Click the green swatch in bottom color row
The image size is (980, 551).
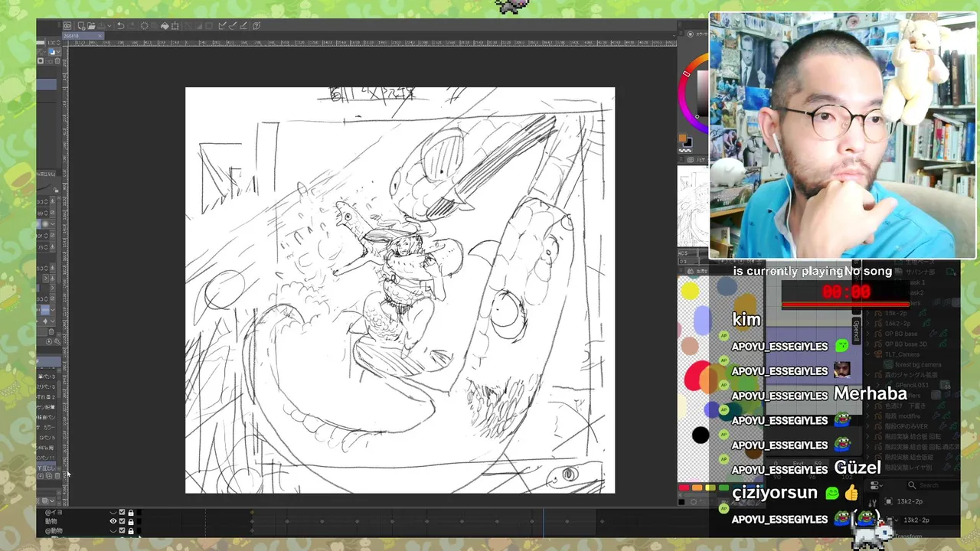click(724, 487)
